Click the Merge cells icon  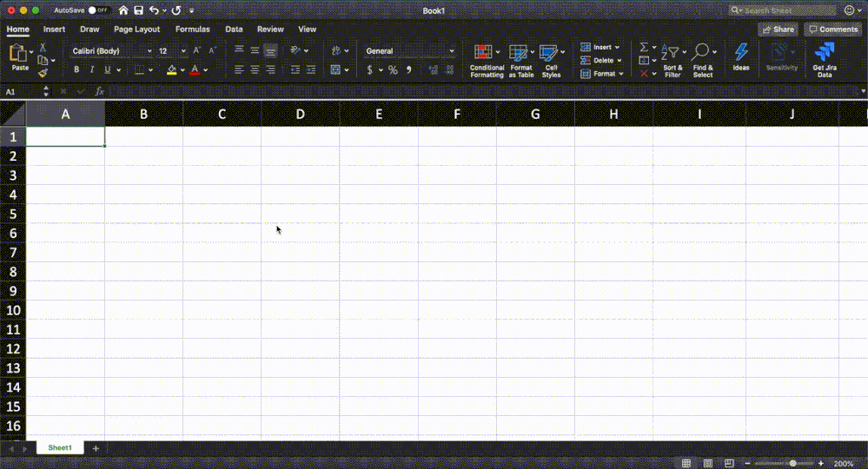pos(335,69)
